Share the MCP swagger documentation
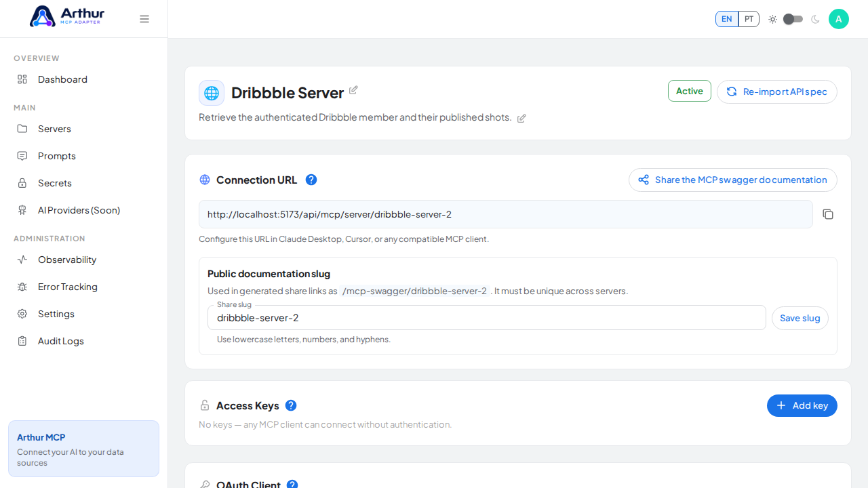The width and height of the screenshot is (868, 488). point(733,180)
